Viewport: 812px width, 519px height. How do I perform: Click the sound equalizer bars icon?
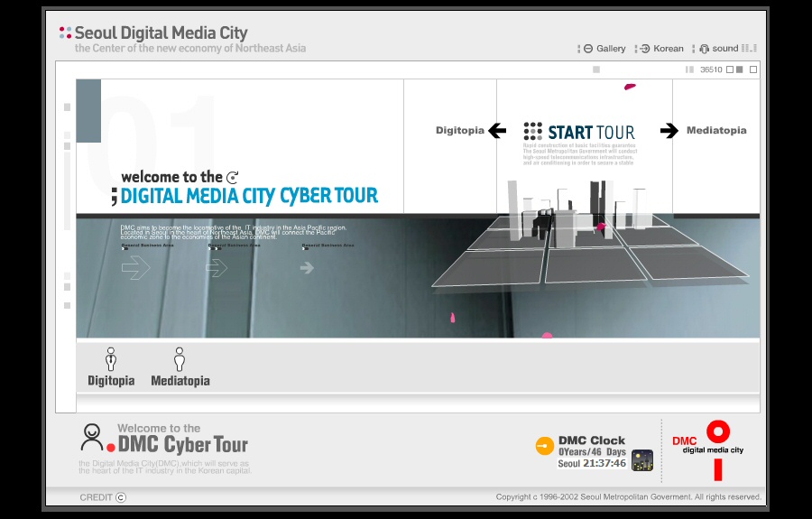click(x=749, y=48)
